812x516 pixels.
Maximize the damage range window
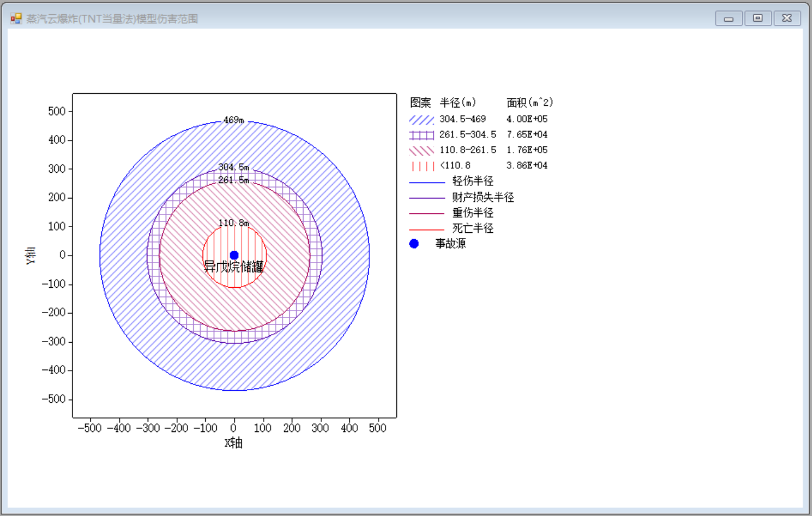tap(758, 18)
